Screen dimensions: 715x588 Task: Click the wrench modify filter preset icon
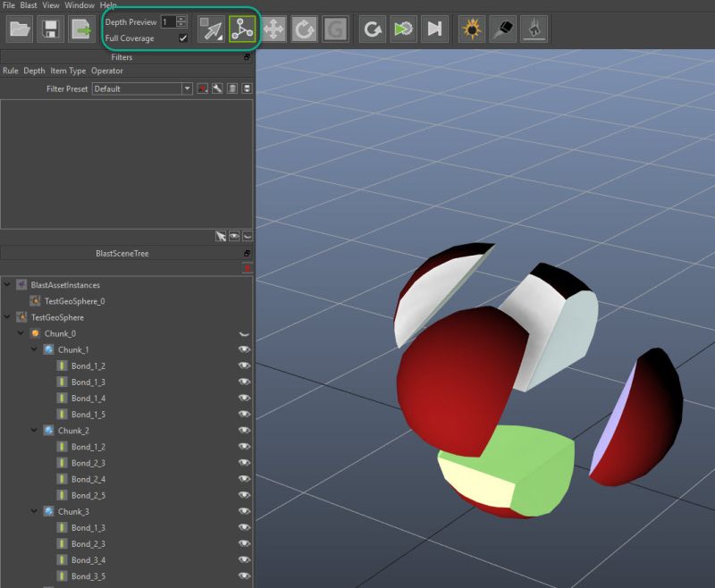(x=217, y=88)
